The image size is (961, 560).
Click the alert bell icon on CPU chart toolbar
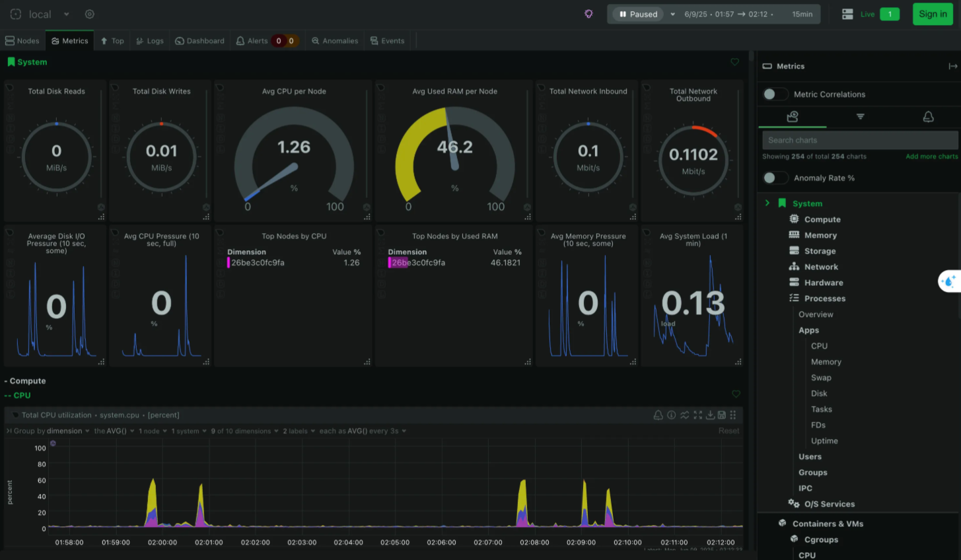pos(658,415)
